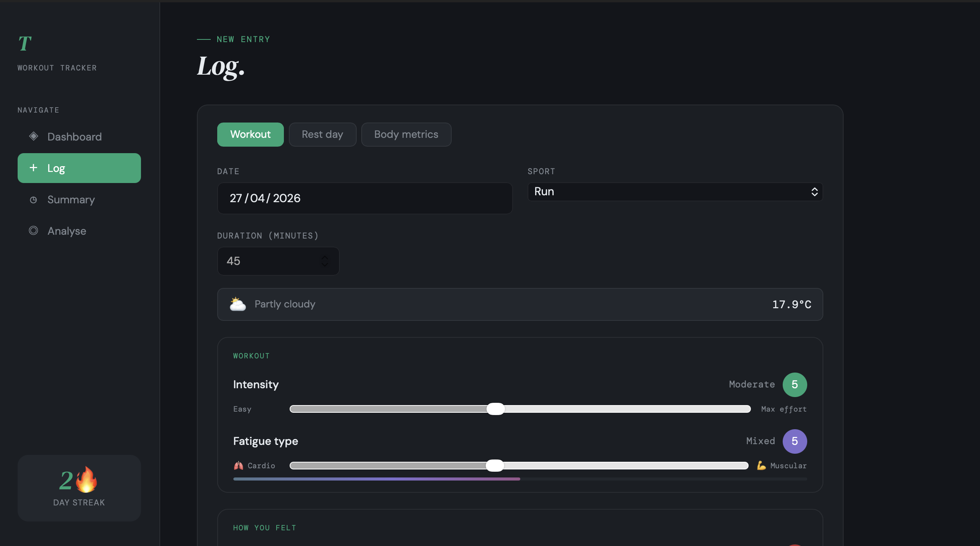980x546 pixels.
Task: Click the 2 day streak card
Action: 79,488
